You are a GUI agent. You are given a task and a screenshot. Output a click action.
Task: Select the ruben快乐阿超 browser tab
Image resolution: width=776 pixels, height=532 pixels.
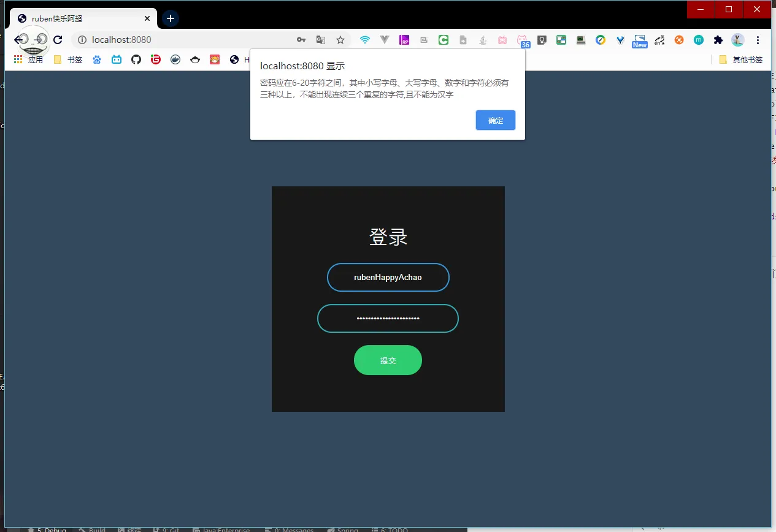83,18
